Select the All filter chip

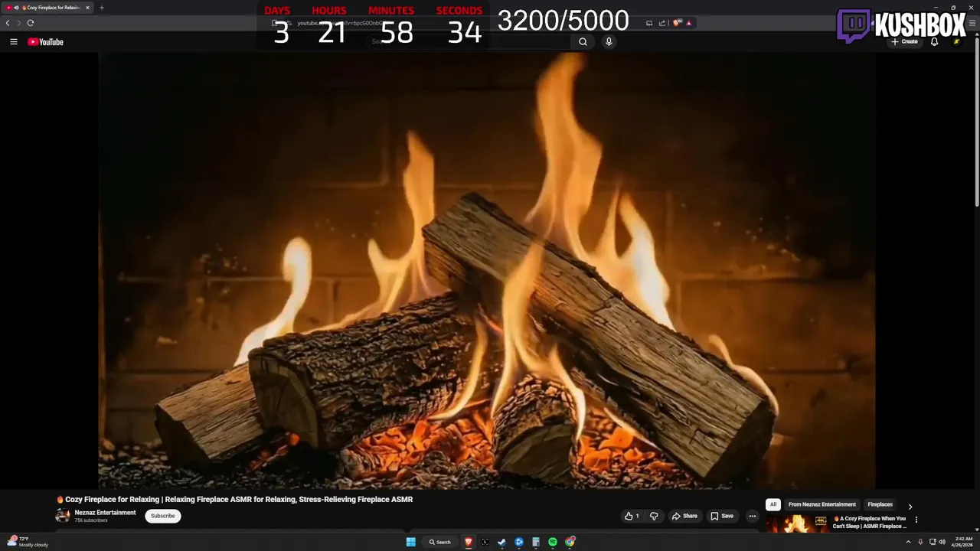773,504
